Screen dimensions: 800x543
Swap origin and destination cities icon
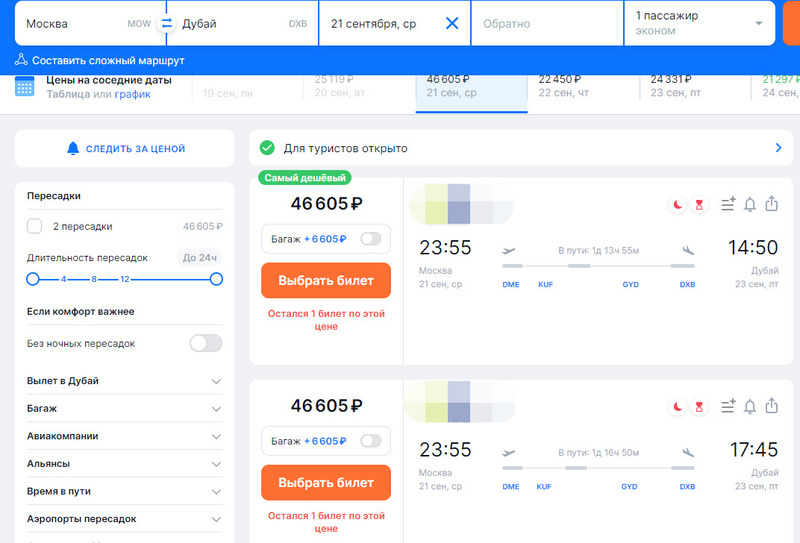pyautogui.click(x=166, y=23)
